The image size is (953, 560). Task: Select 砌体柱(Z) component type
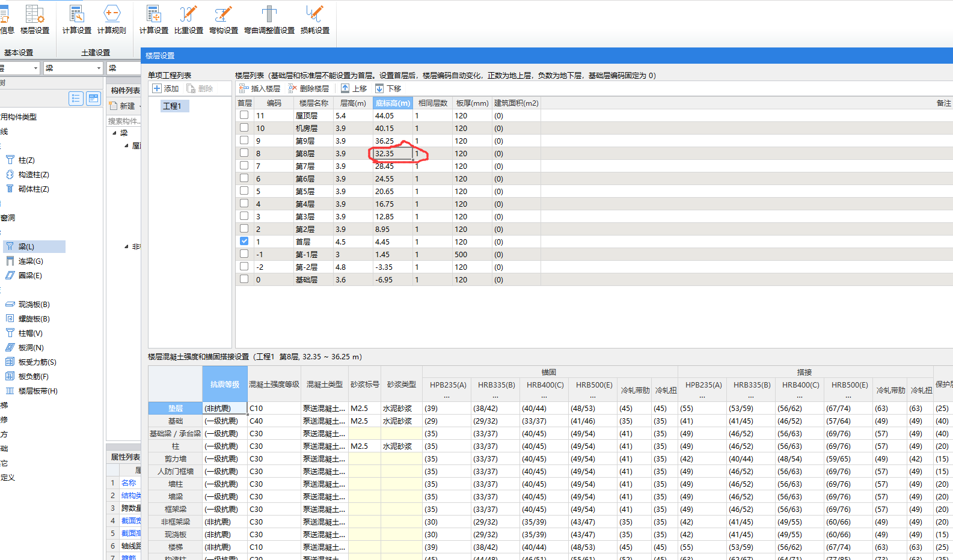tap(27, 189)
